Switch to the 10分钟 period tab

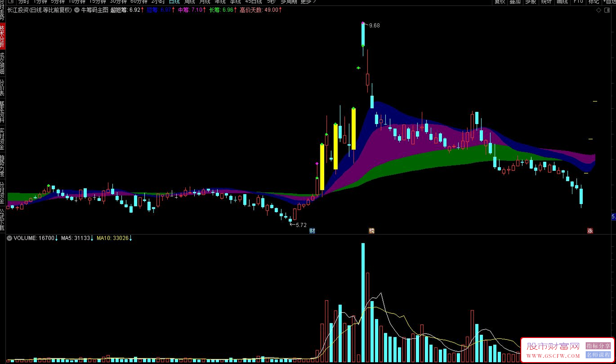77,1
